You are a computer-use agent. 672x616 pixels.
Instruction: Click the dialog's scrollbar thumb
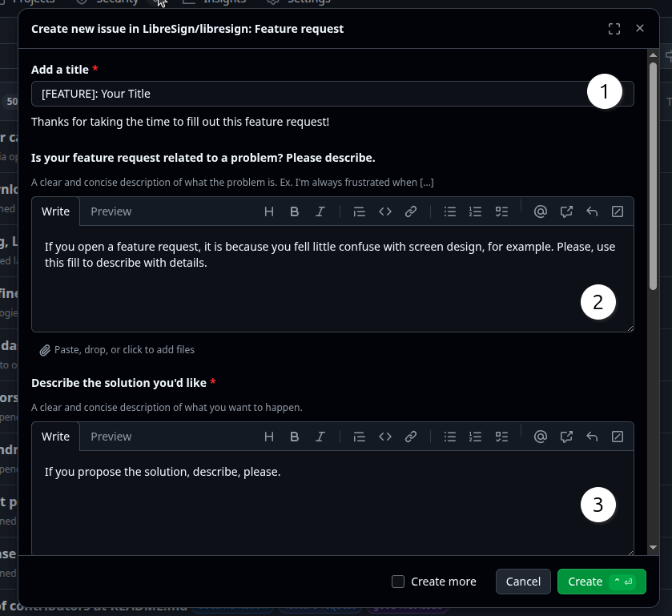653,176
